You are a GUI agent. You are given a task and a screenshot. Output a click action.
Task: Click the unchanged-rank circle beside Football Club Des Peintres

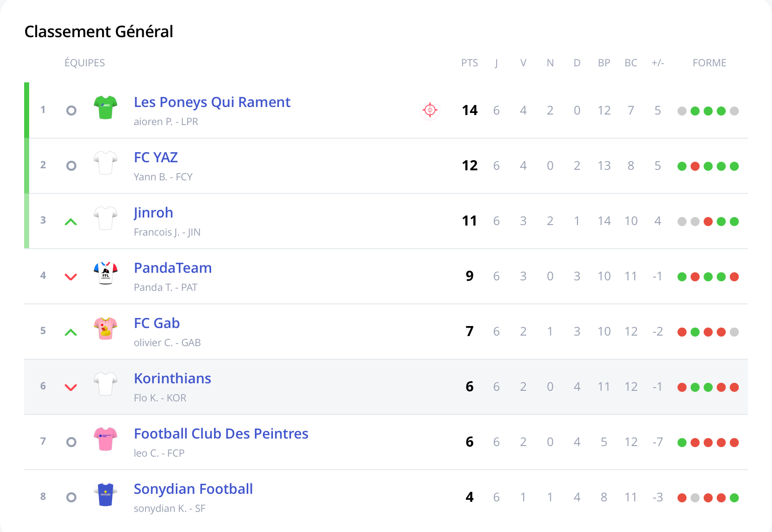pos(71,442)
